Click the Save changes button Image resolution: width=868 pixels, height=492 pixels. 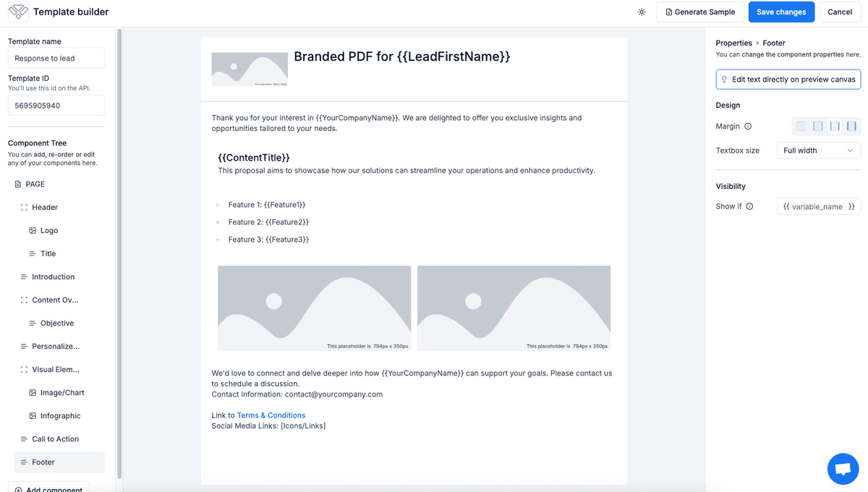(x=781, y=12)
